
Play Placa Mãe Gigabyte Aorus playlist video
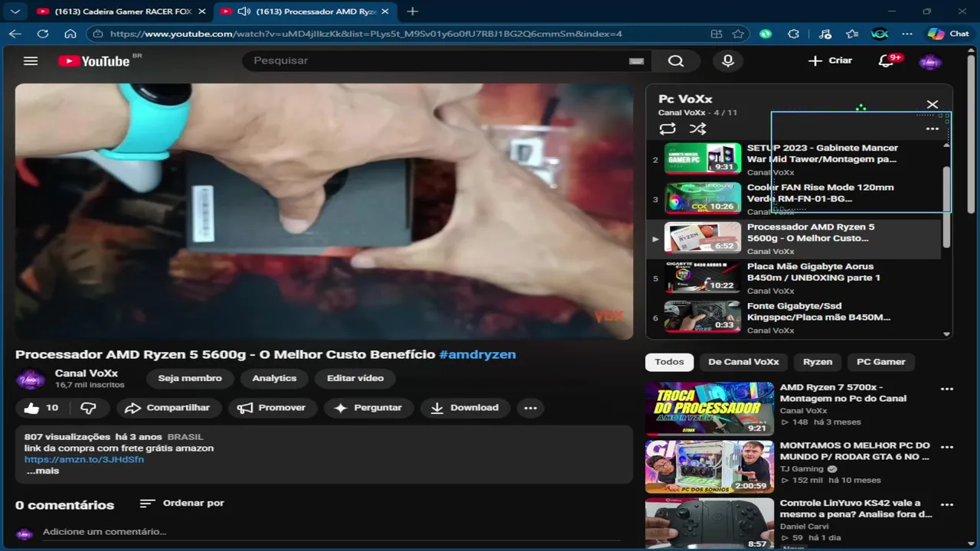793,279
